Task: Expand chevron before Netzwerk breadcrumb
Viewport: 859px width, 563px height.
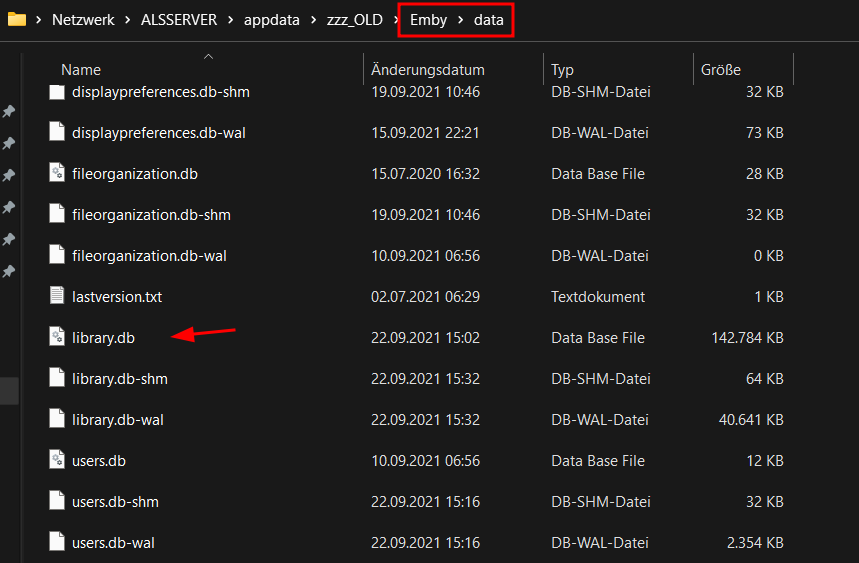Action: coord(38,20)
